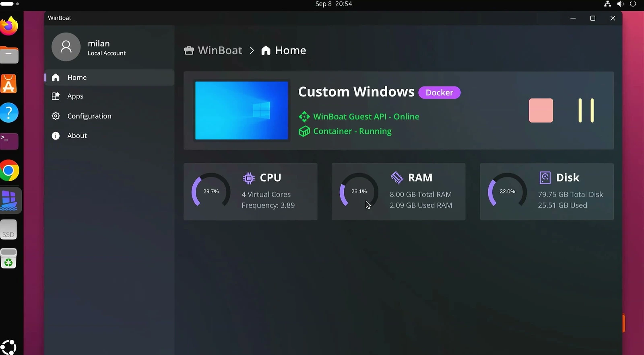Click the 4 Virtual Cores text
Image resolution: width=644 pixels, height=355 pixels.
click(266, 195)
